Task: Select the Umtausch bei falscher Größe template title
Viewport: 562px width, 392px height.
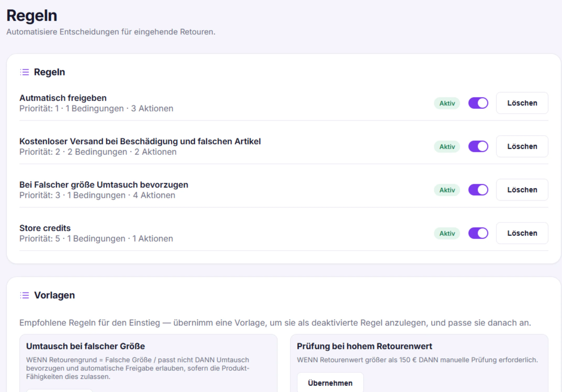Action: coord(85,346)
